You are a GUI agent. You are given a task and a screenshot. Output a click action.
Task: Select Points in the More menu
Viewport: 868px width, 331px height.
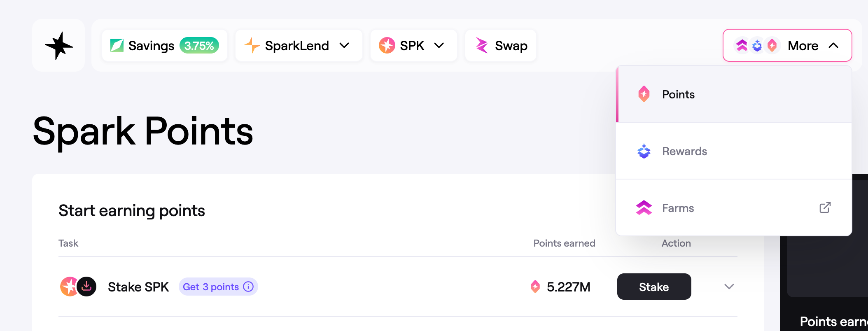pyautogui.click(x=678, y=94)
